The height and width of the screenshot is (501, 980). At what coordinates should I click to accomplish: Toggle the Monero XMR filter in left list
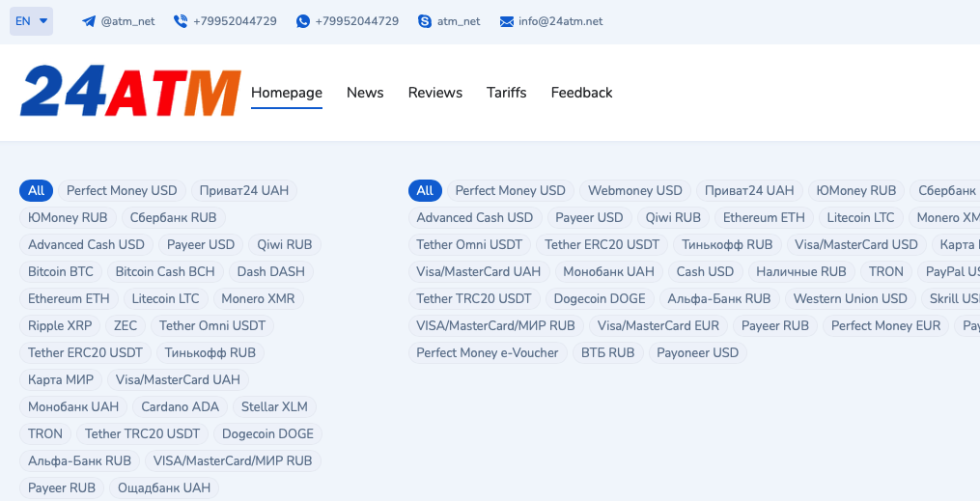pos(258,298)
